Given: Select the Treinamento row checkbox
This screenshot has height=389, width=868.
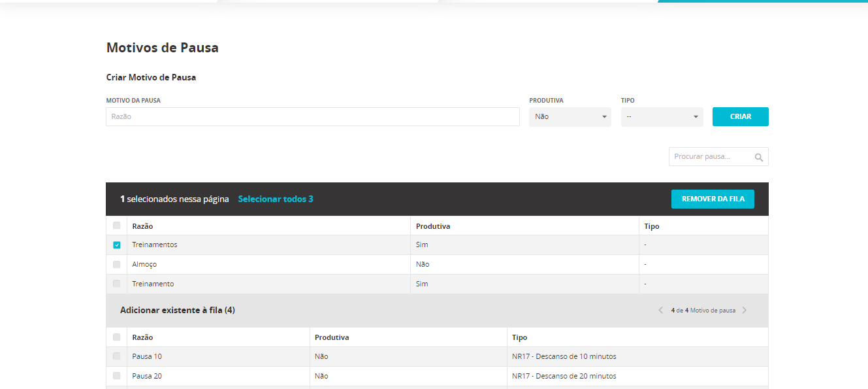Looking at the screenshot, I should 117,284.
